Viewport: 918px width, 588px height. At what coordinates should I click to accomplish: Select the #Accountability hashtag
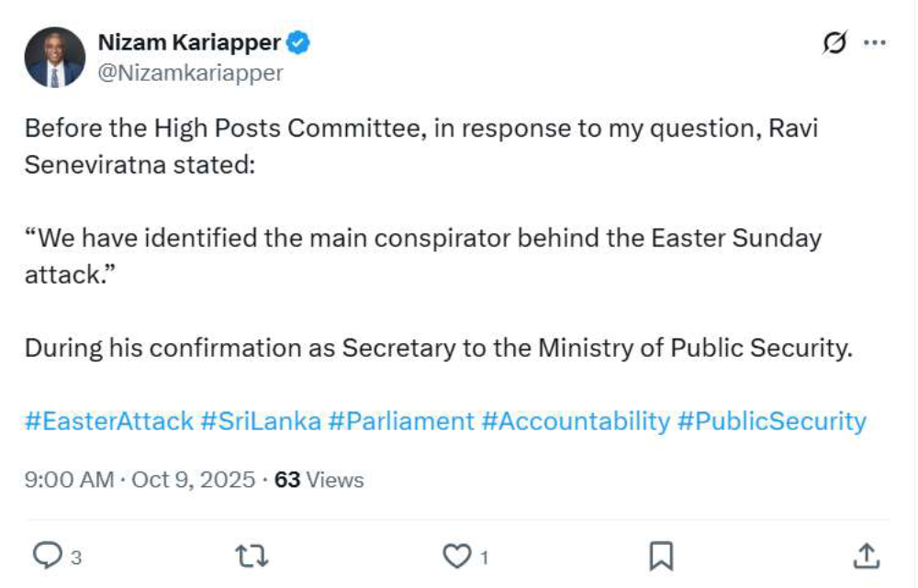[x=576, y=421]
